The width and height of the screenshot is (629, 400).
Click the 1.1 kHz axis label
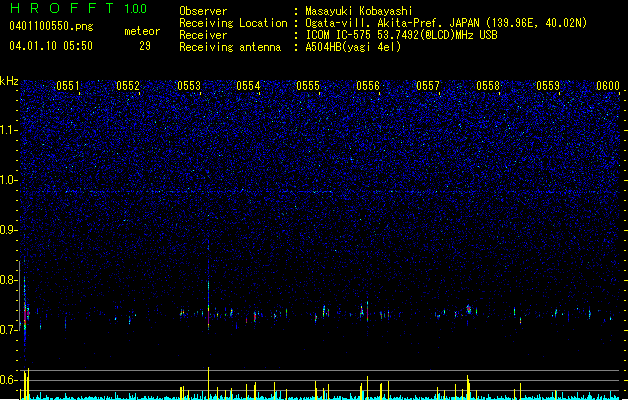point(8,130)
